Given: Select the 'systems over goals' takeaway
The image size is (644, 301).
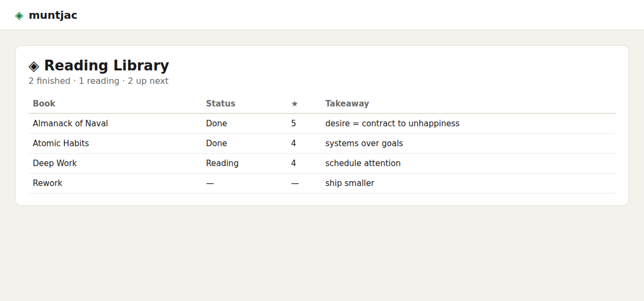Looking at the screenshot, I should (x=364, y=144).
